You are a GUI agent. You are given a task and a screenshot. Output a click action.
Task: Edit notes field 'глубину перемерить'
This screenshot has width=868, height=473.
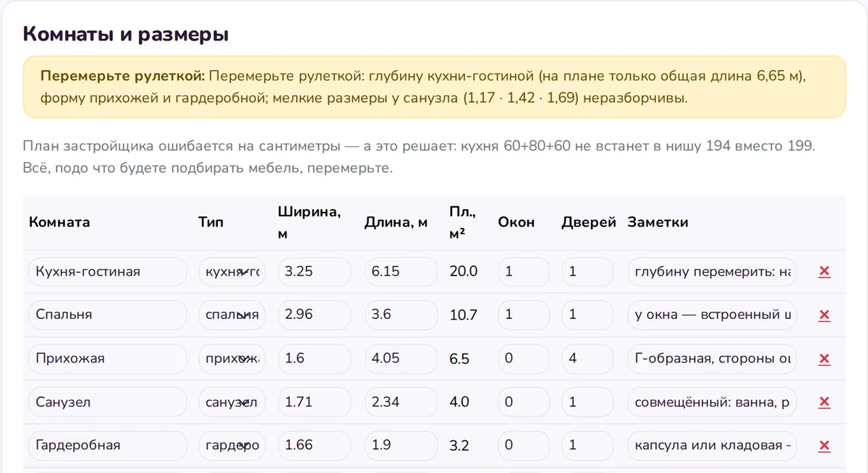[712, 272]
